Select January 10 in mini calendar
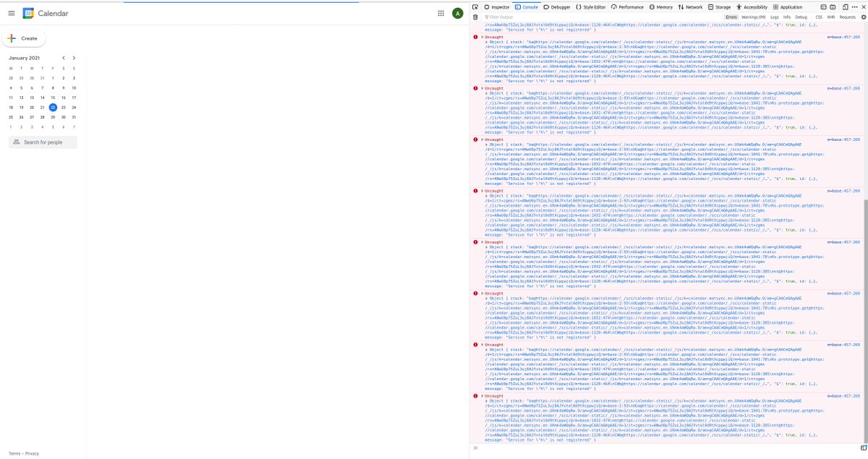 tap(74, 87)
